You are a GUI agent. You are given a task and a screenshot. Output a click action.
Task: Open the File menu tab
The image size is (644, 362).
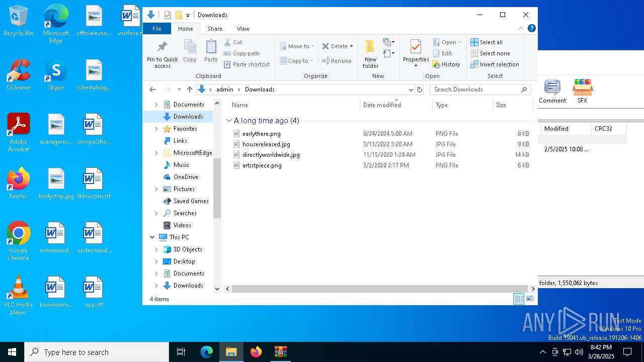(157, 29)
